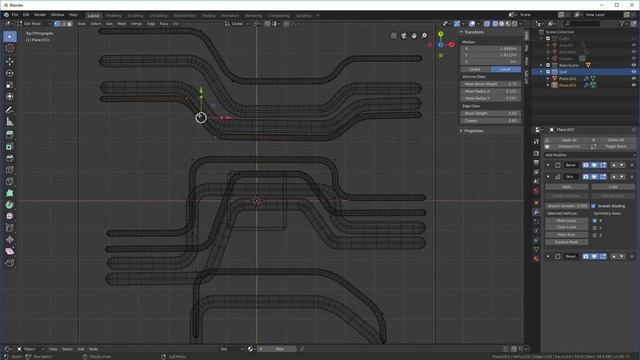
Task: Select the Annotate tool
Action: point(10,110)
